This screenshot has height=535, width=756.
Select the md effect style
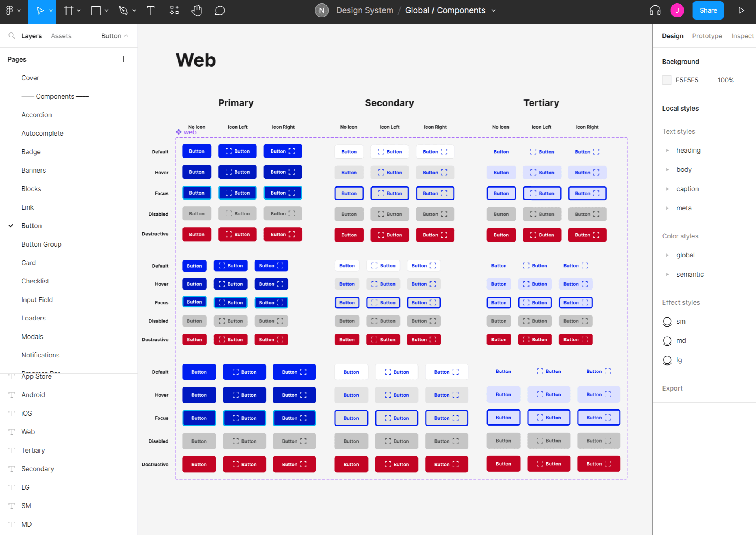[681, 340]
